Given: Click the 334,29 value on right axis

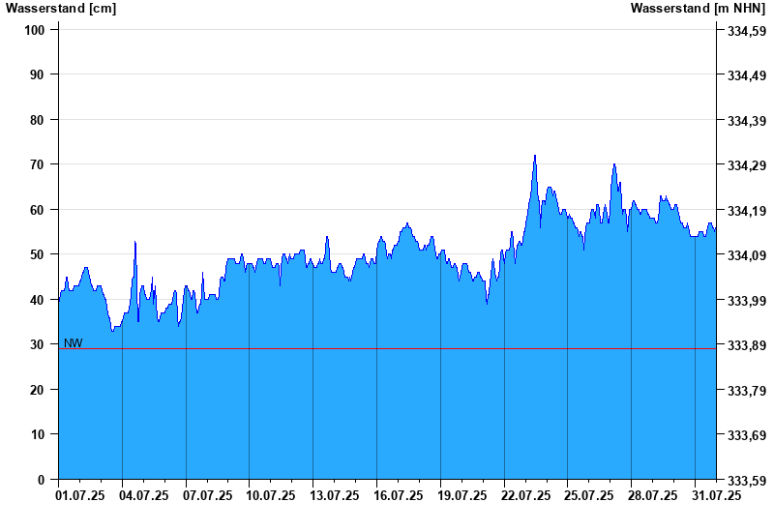Looking at the screenshot, I should (747, 165).
